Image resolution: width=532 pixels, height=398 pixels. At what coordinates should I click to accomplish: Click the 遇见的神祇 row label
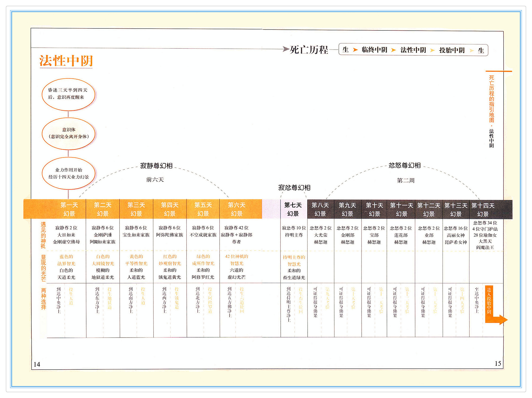(x=43, y=235)
